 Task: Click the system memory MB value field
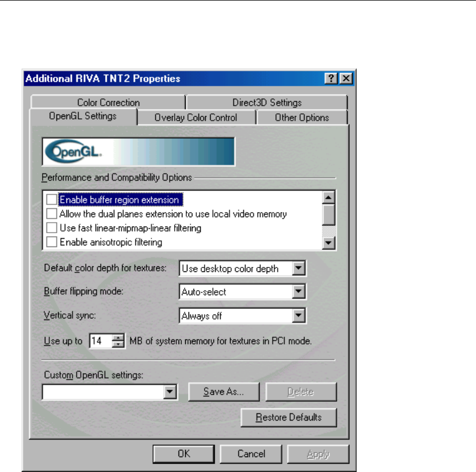[101, 341]
